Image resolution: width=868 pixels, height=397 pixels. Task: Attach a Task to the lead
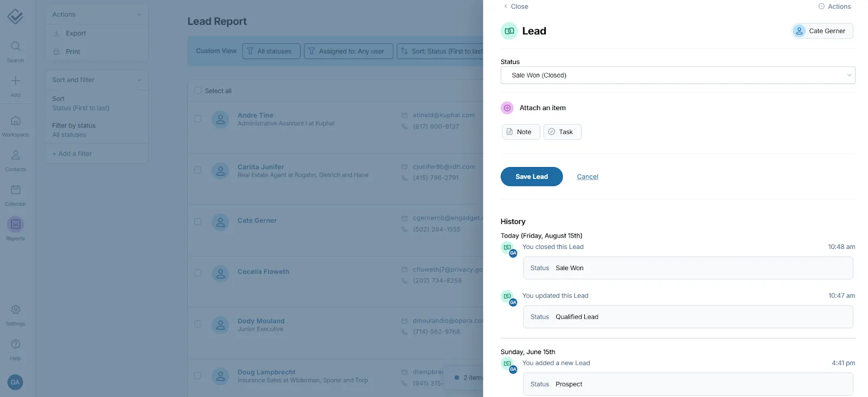coord(563,132)
